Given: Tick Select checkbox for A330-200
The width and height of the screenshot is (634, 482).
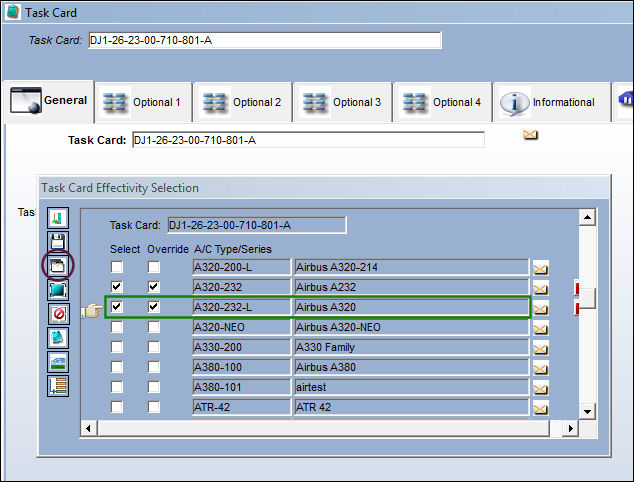Looking at the screenshot, I should click(x=117, y=347).
